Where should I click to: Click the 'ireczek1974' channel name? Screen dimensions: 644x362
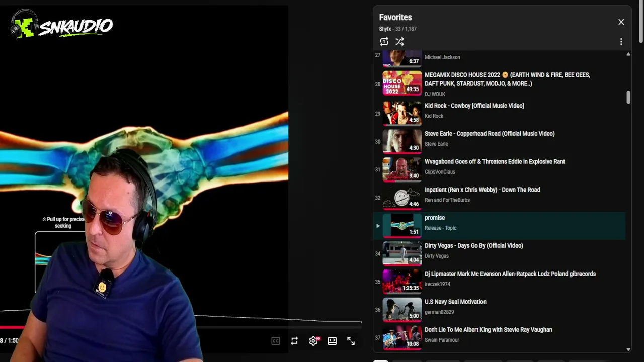point(437,284)
